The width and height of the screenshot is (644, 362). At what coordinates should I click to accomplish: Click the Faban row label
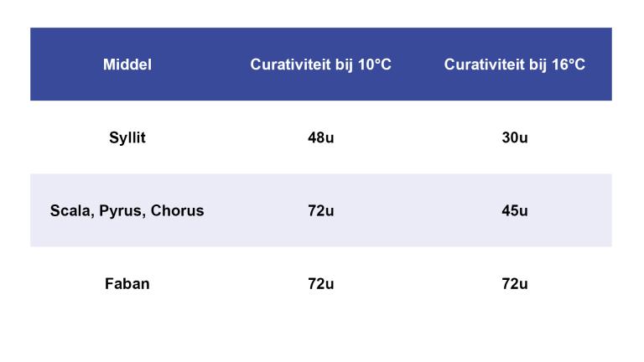pyautogui.click(x=127, y=283)
